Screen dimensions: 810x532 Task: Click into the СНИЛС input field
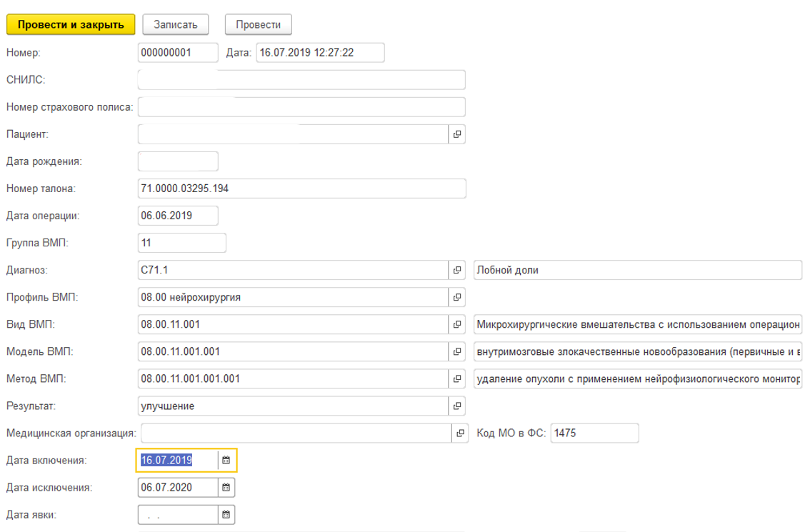click(301, 80)
